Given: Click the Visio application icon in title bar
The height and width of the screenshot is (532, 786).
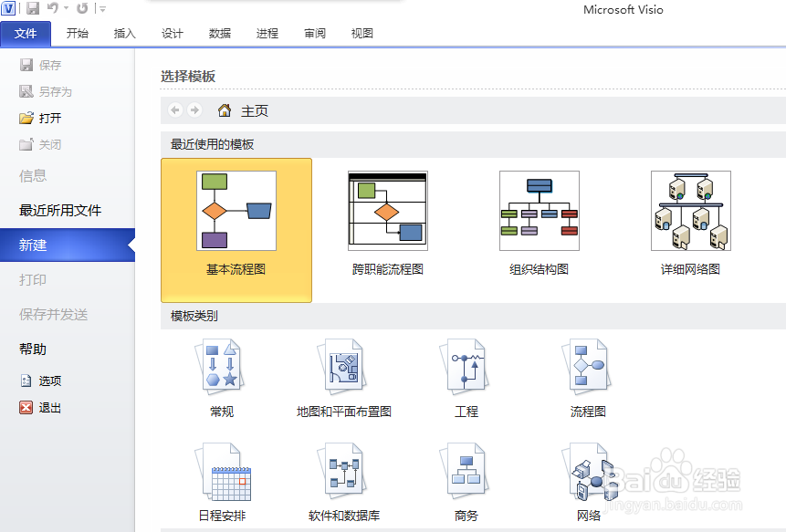Looking at the screenshot, I should coord(8,8).
